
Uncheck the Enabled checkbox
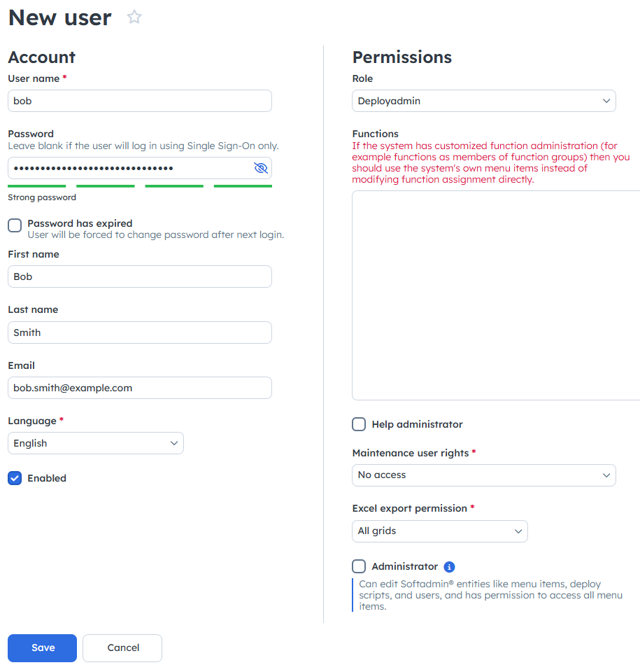pos(15,478)
